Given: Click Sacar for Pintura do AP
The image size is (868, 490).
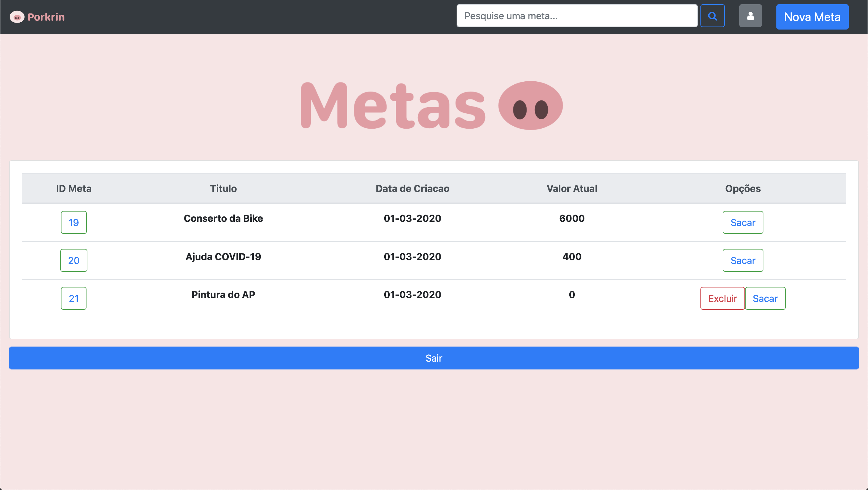Looking at the screenshot, I should tap(765, 299).
